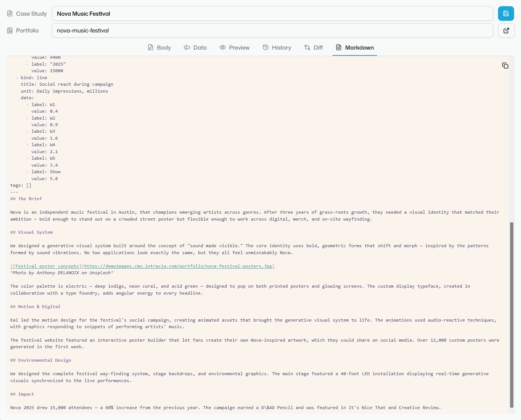Open the Preview tab

coord(235,47)
